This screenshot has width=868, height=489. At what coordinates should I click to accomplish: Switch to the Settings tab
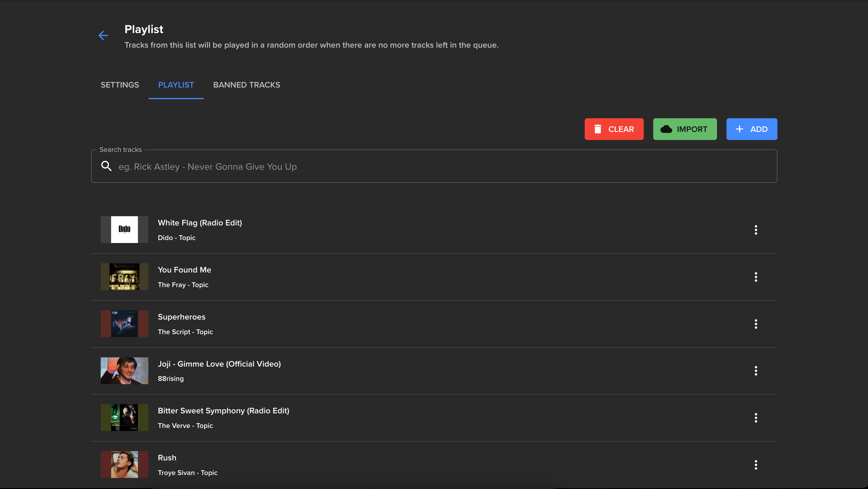pyautogui.click(x=120, y=85)
